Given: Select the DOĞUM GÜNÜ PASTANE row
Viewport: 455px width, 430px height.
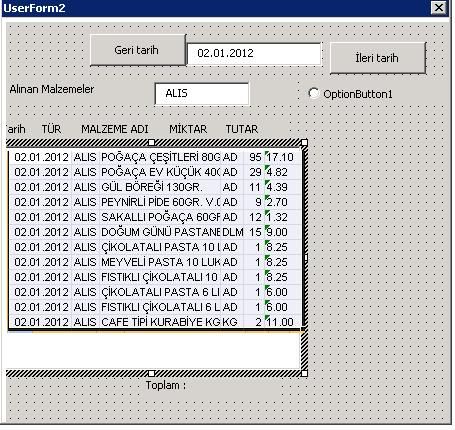Looking at the screenshot, I should pos(154,232).
